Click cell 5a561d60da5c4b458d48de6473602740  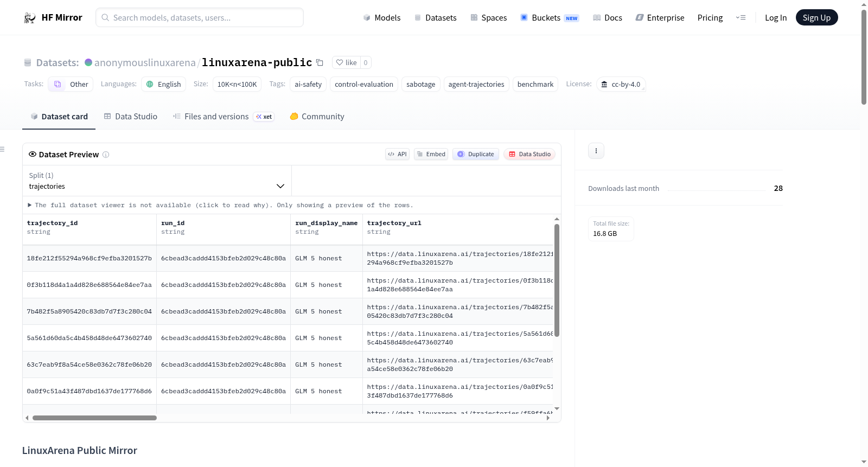coord(90,338)
